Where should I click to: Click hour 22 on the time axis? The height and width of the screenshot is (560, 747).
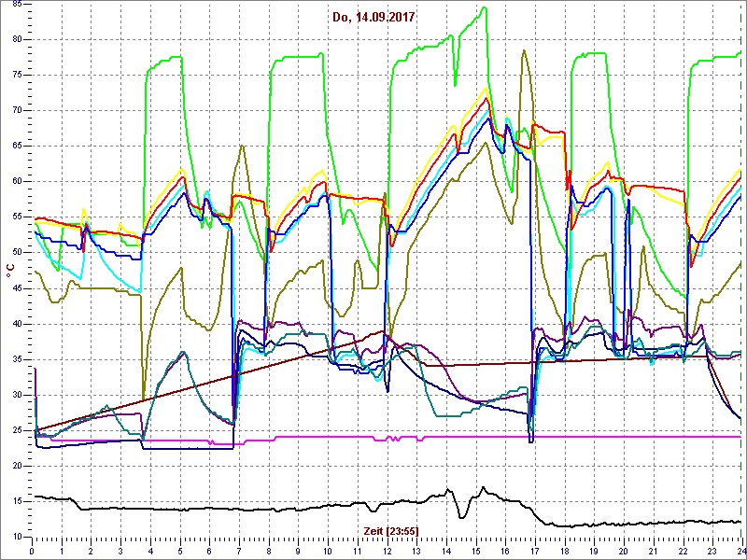683,552
